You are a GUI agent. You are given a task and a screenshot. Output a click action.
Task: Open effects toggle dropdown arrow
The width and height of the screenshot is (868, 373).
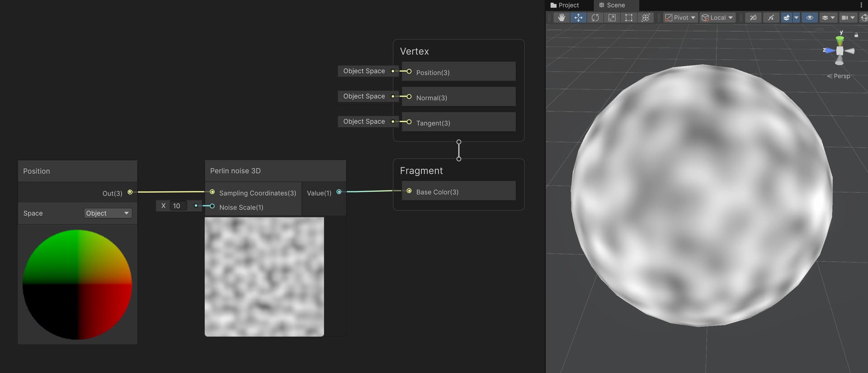tap(797, 18)
